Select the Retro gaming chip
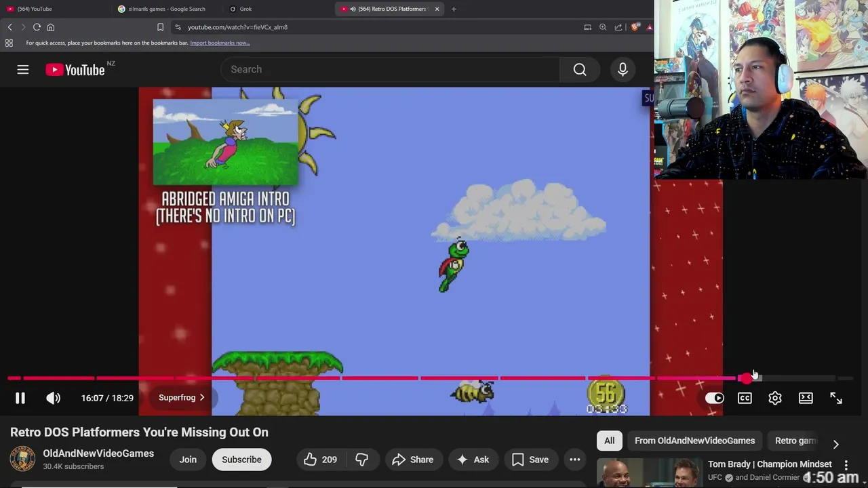 click(x=796, y=441)
